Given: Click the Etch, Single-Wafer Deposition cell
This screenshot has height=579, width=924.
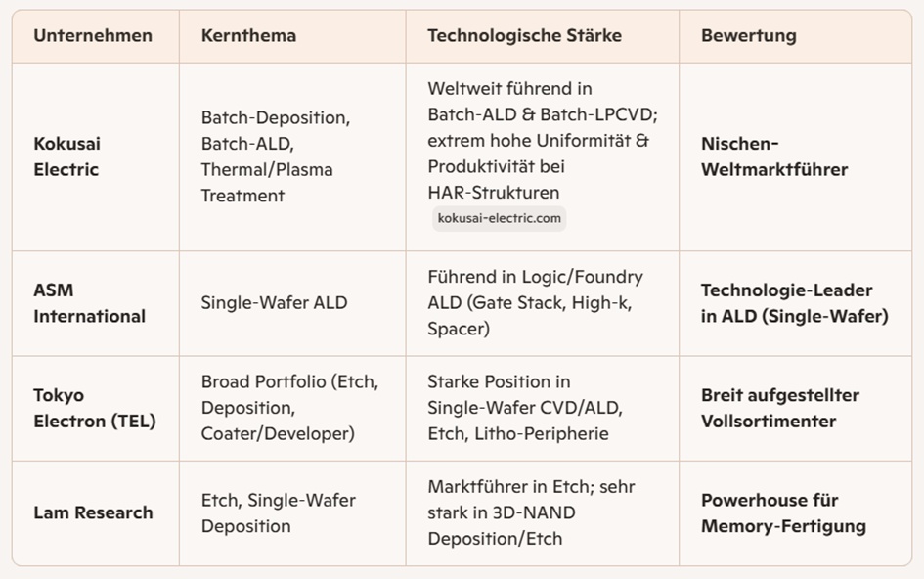Looking at the screenshot, I should click(x=279, y=512).
